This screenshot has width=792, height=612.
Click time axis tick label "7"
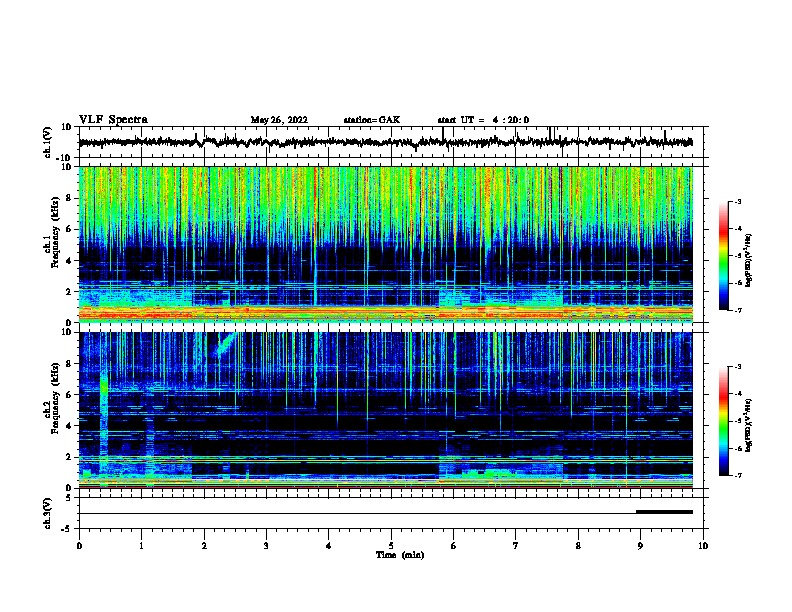516,546
